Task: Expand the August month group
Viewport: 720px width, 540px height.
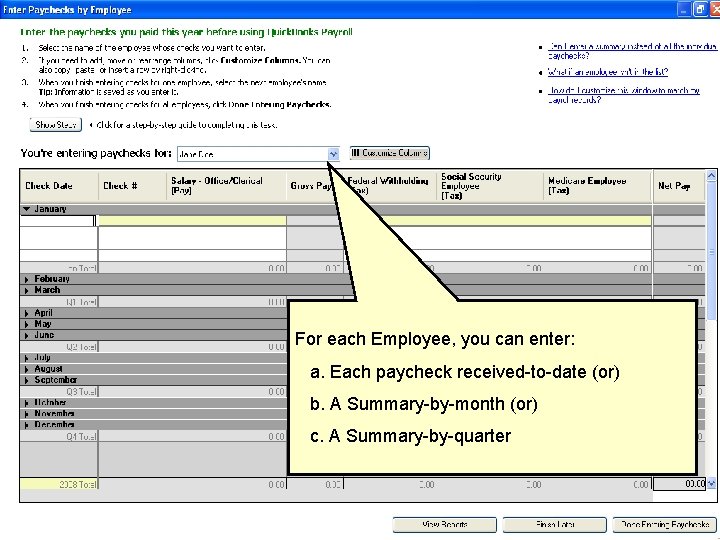Action: (27, 369)
